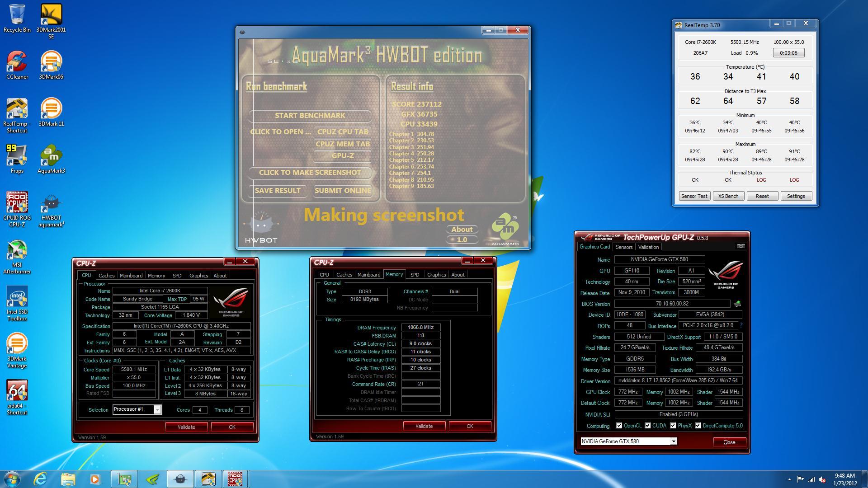Viewport: 868px width, 488px height.
Task: Click the Action Center flag tray icon
Action: point(800,479)
